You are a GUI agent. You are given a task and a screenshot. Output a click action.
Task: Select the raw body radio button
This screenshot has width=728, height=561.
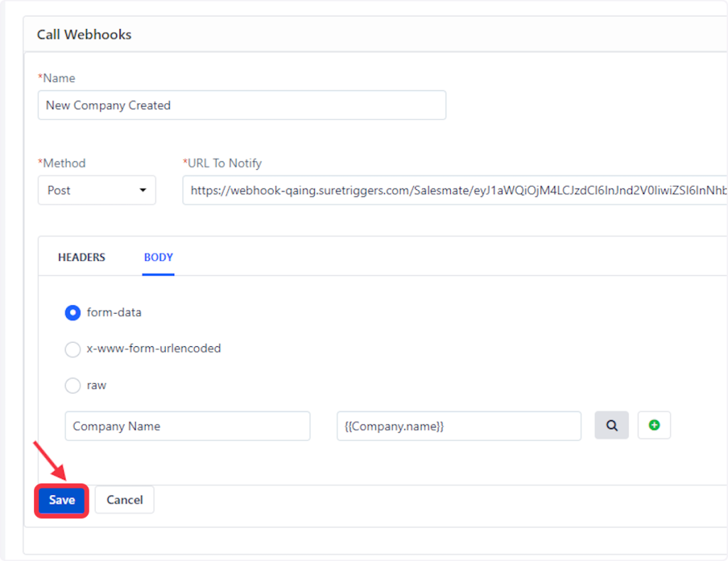point(73,386)
